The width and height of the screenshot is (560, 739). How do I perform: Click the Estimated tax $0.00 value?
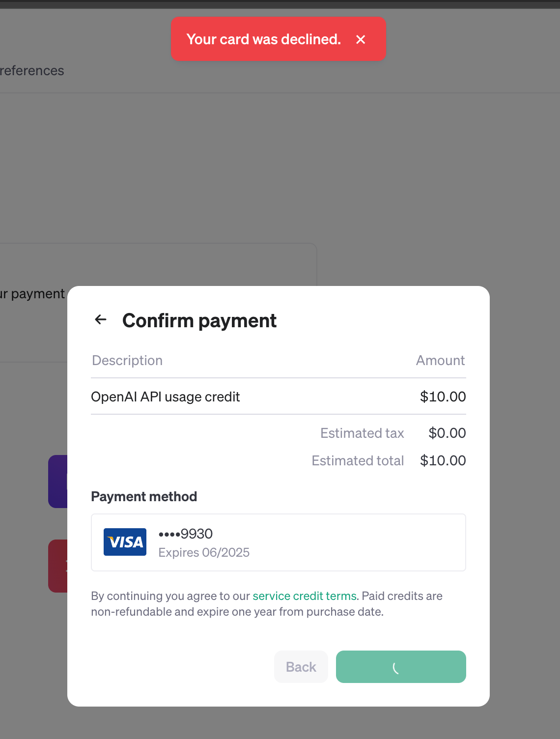coord(447,433)
